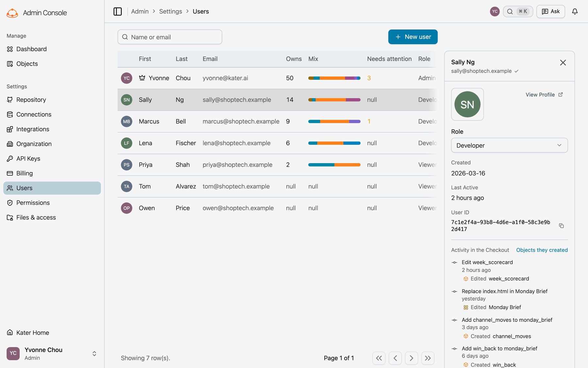Image resolution: width=588 pixels, height=368 pixels.
Task: Click the New user button
Action: tap(413, 37)
